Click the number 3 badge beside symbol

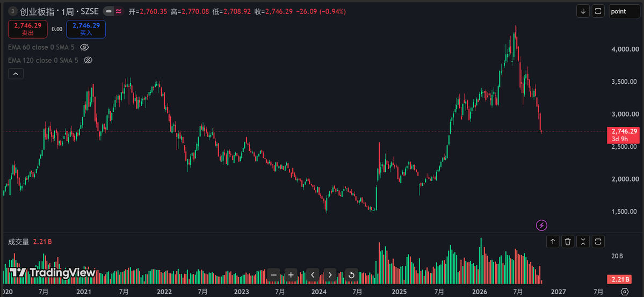[13, 11]
